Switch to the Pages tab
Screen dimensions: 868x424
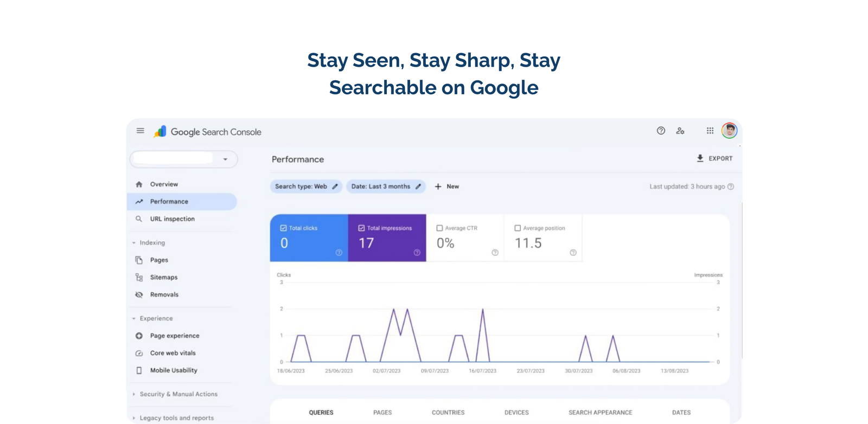click(382, 413)
